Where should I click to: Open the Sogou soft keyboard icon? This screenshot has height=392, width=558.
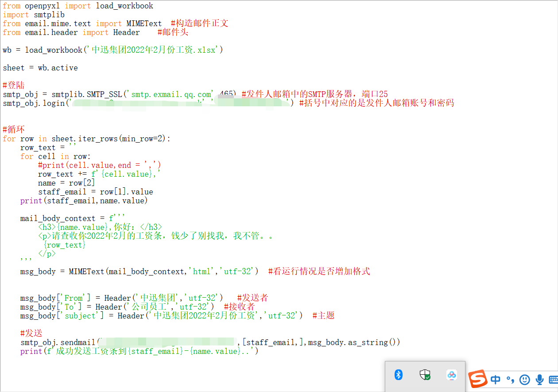553,380
